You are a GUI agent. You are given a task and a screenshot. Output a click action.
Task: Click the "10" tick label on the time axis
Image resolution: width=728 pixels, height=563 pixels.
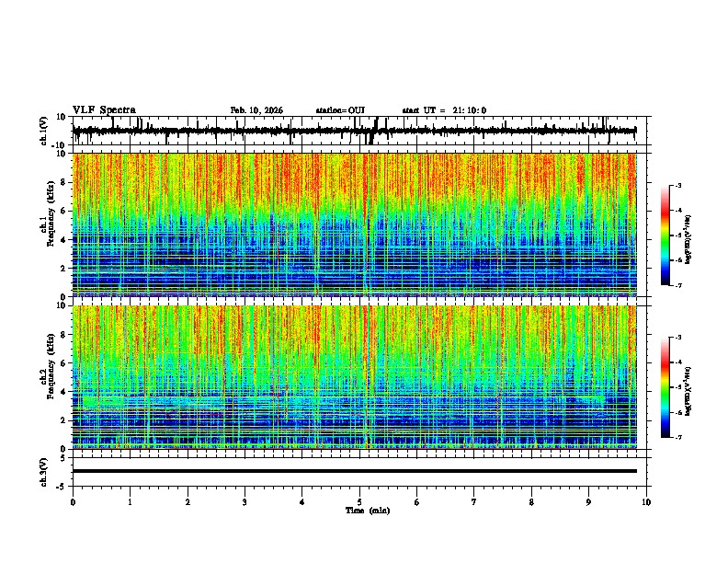coord(646,502)
